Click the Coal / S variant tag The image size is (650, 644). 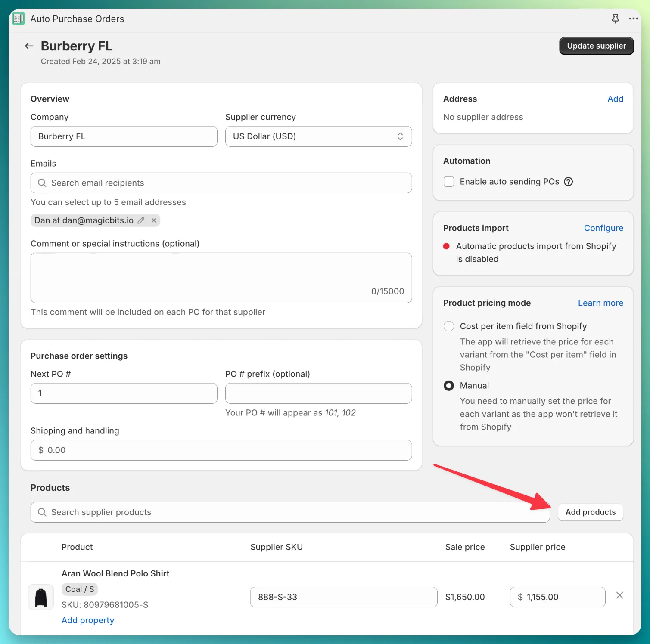tap(80, 589)
